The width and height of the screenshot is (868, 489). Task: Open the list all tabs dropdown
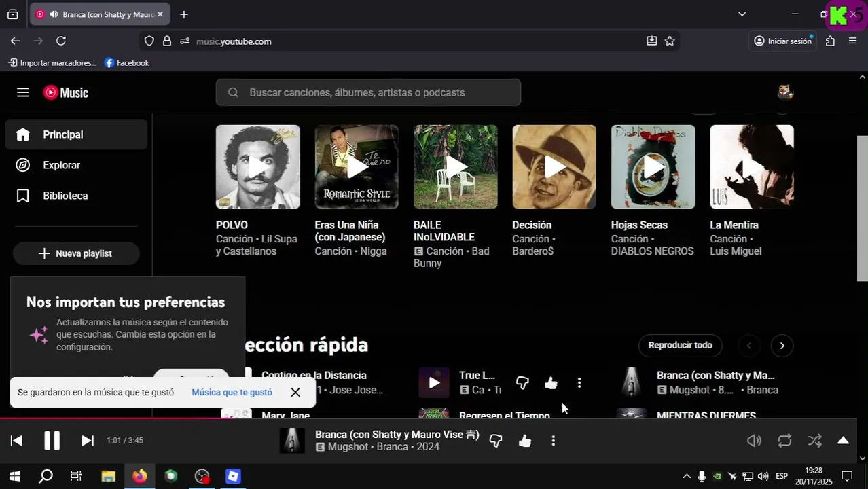click(742, 14)
